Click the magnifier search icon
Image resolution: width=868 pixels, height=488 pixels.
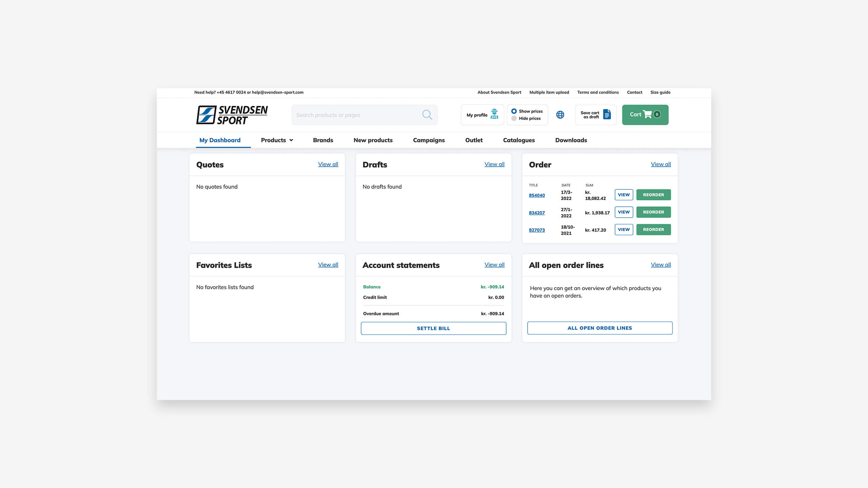click(427, 115)
